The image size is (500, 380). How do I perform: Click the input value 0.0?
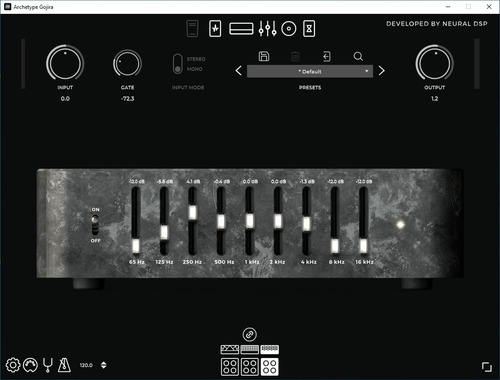65,99
